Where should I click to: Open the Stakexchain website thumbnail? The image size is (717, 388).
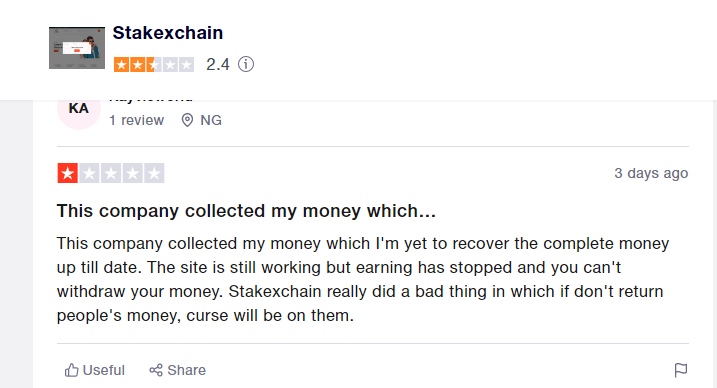77,48
